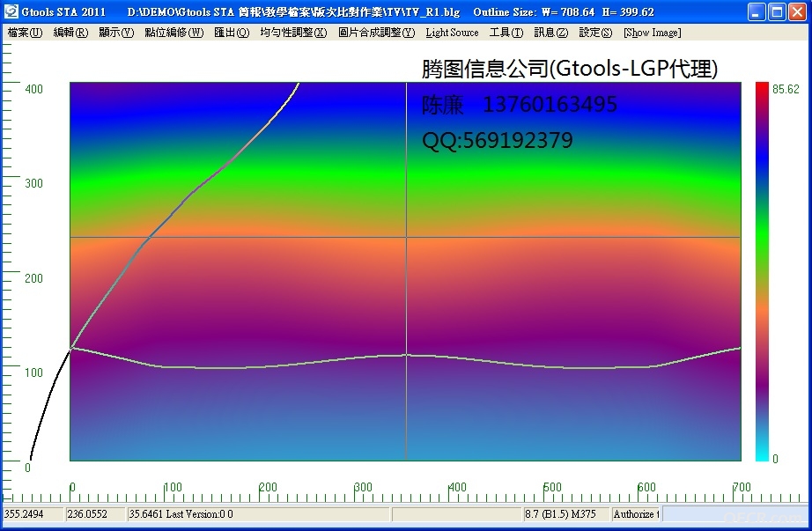The height and width of the screenshot is (531, 812).
Task: Open the 圖片合成調整(Y) menu
Action: (376, 33)
